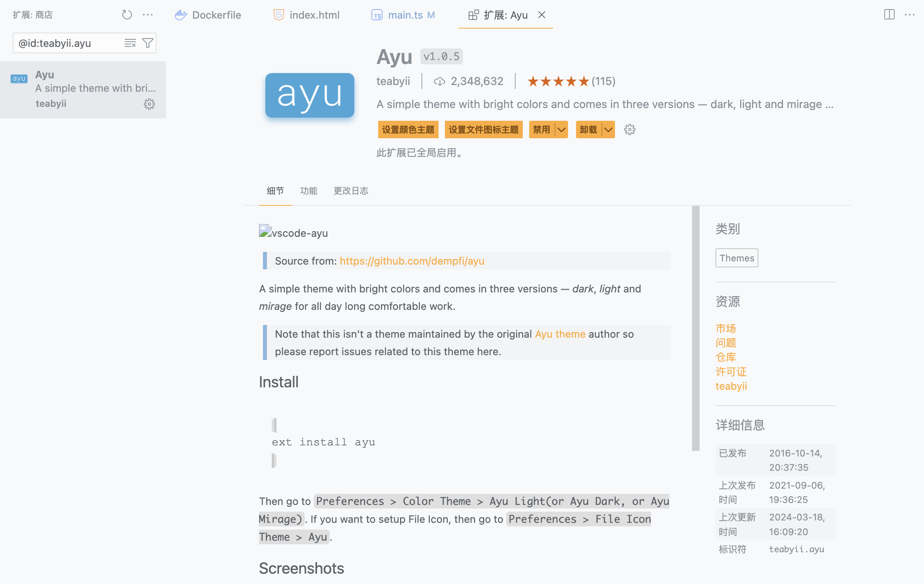This screenshot has height=584, width=924.
Task: Click the filter extensions funnel icon
Action: pyautogui.click(x=148, y=43)
